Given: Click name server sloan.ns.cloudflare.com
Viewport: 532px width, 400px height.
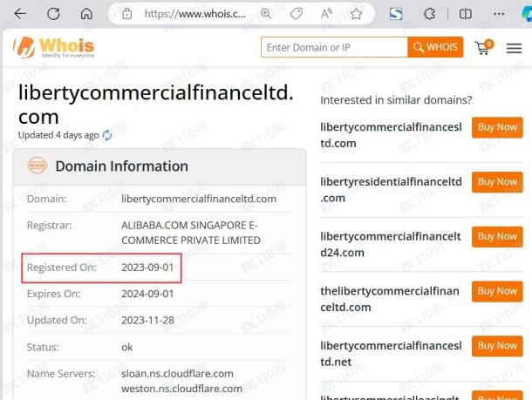Looking at the screenshot, I should pos(177,374).
